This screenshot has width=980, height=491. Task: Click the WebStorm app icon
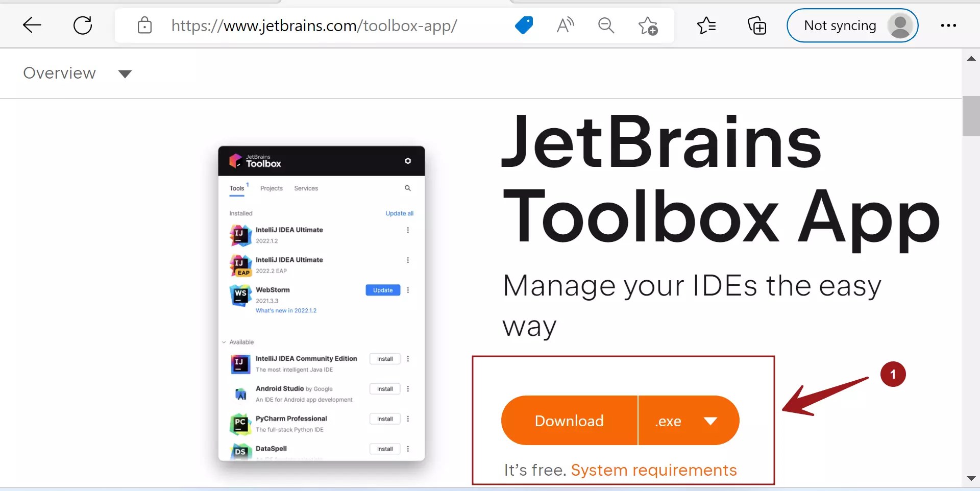[240, 295]
